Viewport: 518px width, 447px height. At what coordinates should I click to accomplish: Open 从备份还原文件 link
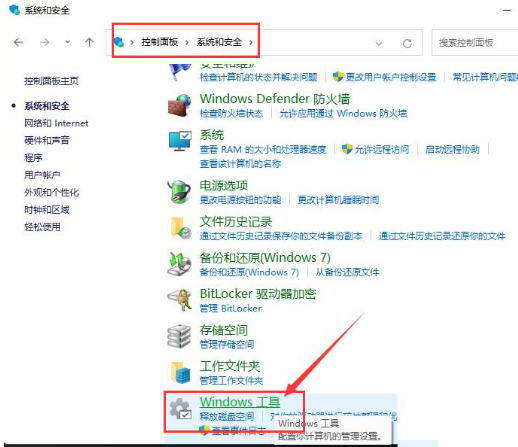point(347,272)
